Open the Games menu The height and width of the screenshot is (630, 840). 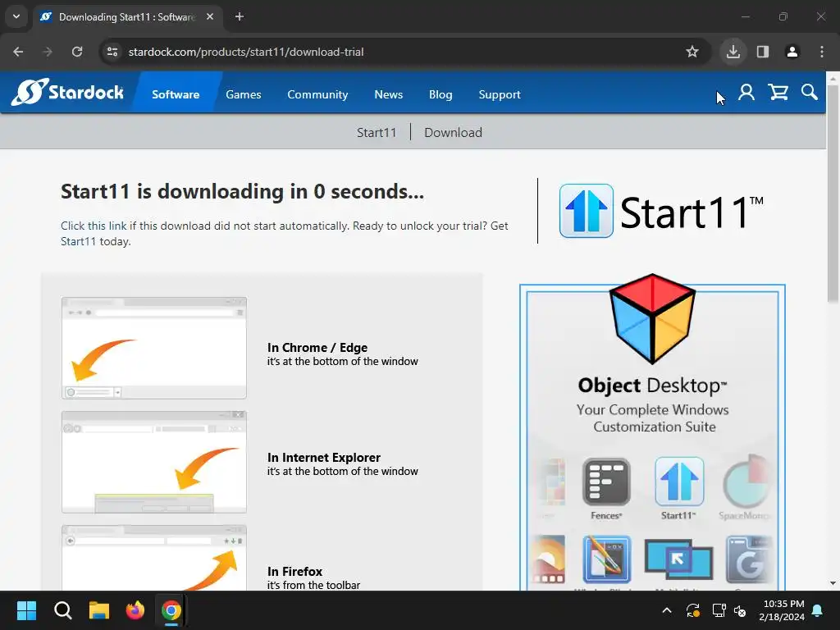point(243,94)
